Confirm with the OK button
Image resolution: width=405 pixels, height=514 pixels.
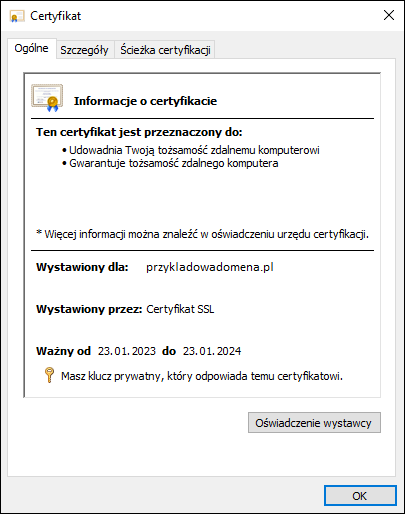(360, 496)
